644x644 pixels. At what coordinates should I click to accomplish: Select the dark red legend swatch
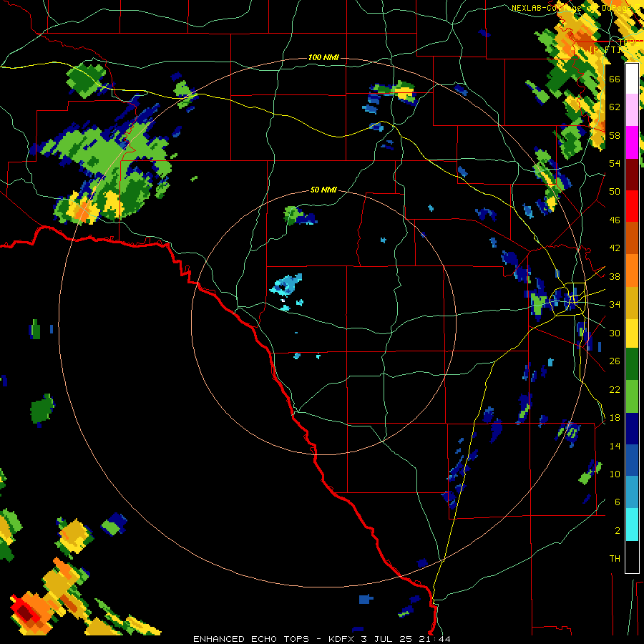click(x=632, y=174)
